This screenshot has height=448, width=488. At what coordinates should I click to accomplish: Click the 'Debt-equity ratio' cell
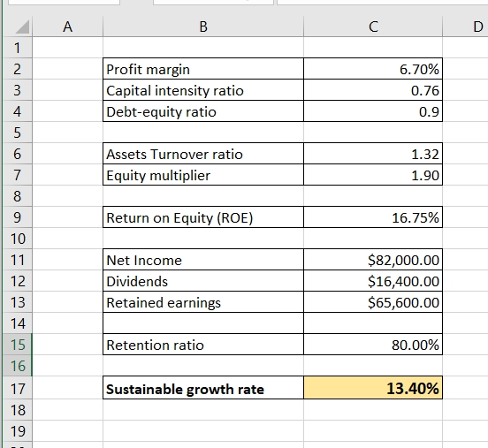[x=203, y=111]
